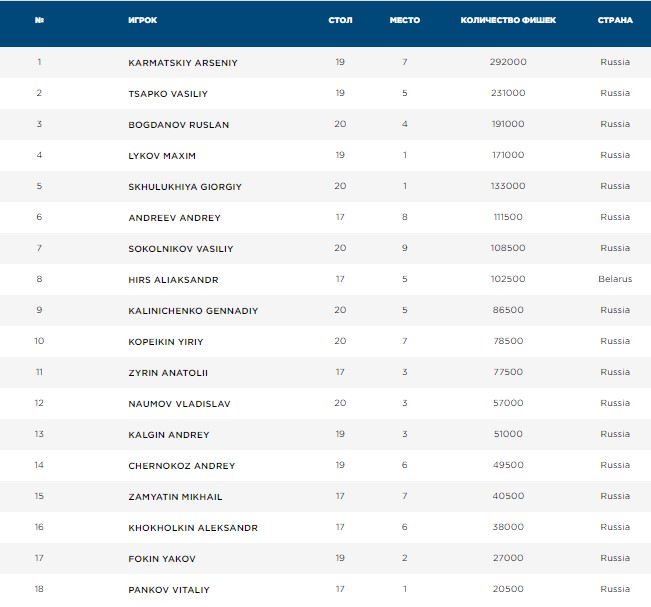Click the СТРАНА column header
Screen dimensions: 651x607
pos(615,20)
